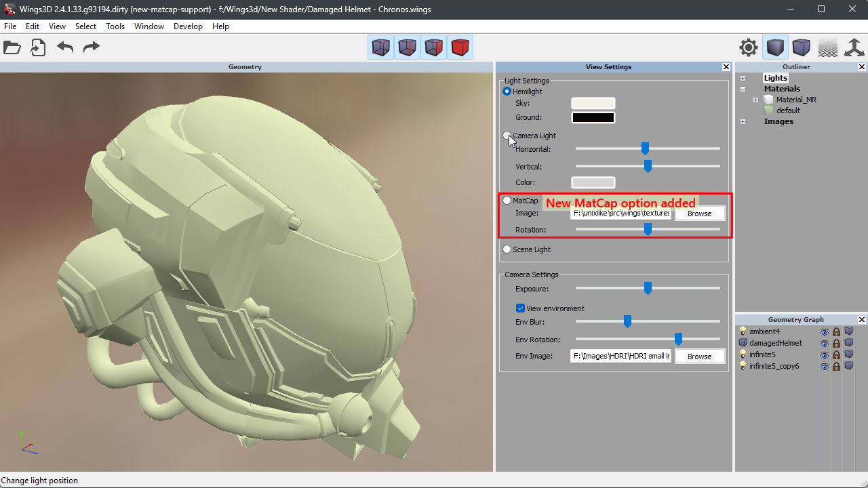Switch to smooth shaded cube view
Viewport: 868px width, 488px height.
click(776, 47)
